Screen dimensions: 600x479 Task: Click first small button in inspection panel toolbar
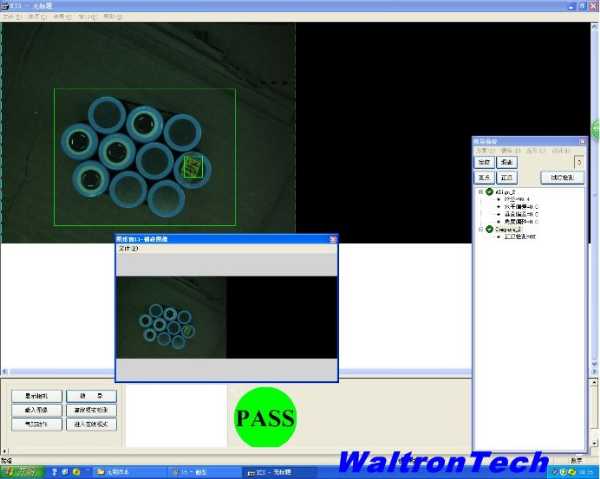(484, 162)
